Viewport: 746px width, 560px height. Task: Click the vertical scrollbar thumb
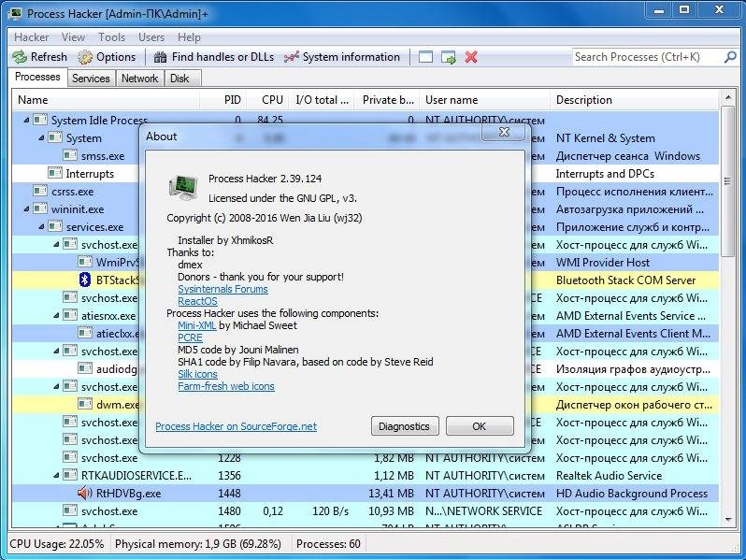tap(727, 181)
